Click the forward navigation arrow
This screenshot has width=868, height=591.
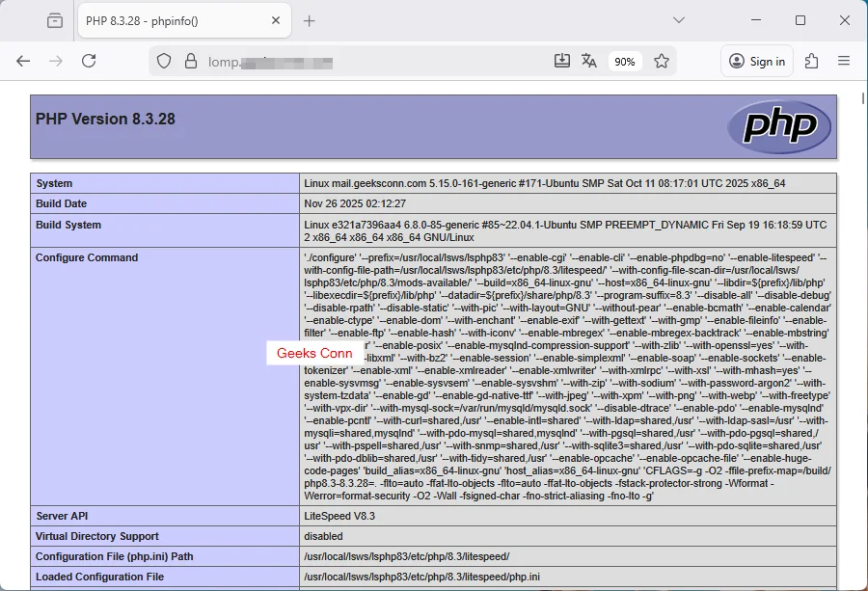[55, 60]
